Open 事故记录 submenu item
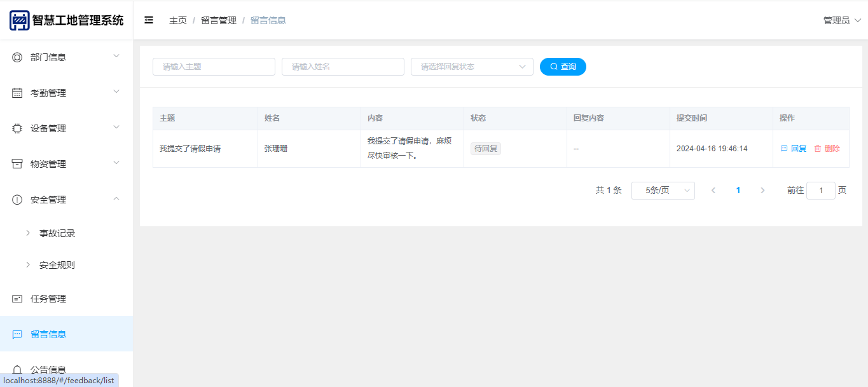 coord(57,233)
